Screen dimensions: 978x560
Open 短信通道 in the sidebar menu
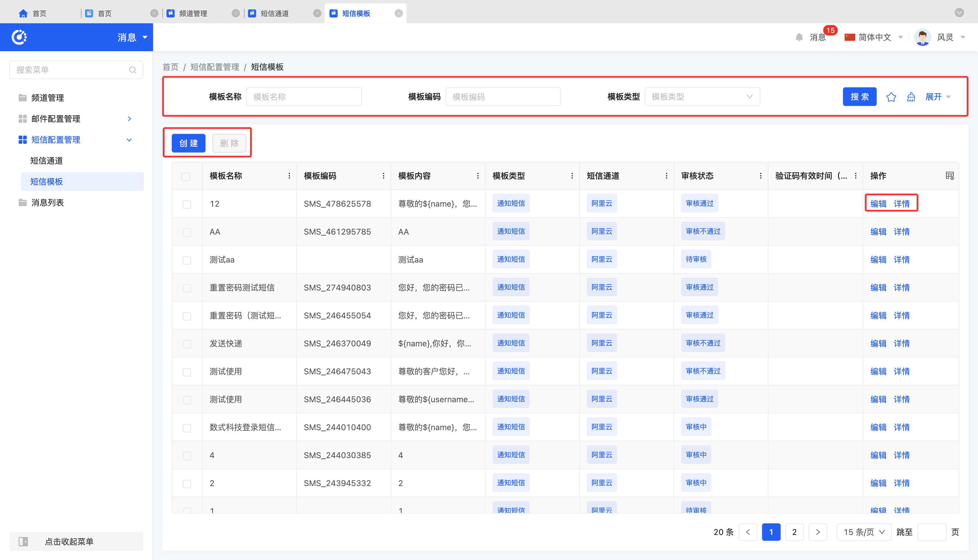tap(47, 161)
